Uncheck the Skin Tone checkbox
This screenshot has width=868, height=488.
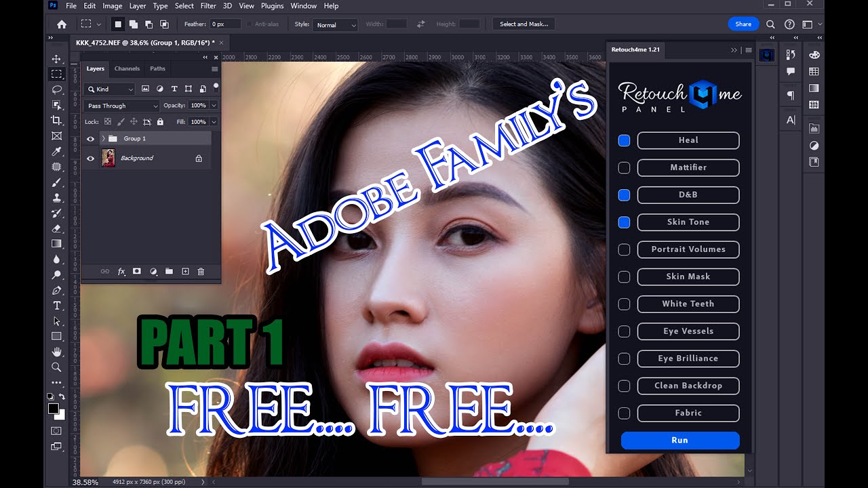click(624, 222)
